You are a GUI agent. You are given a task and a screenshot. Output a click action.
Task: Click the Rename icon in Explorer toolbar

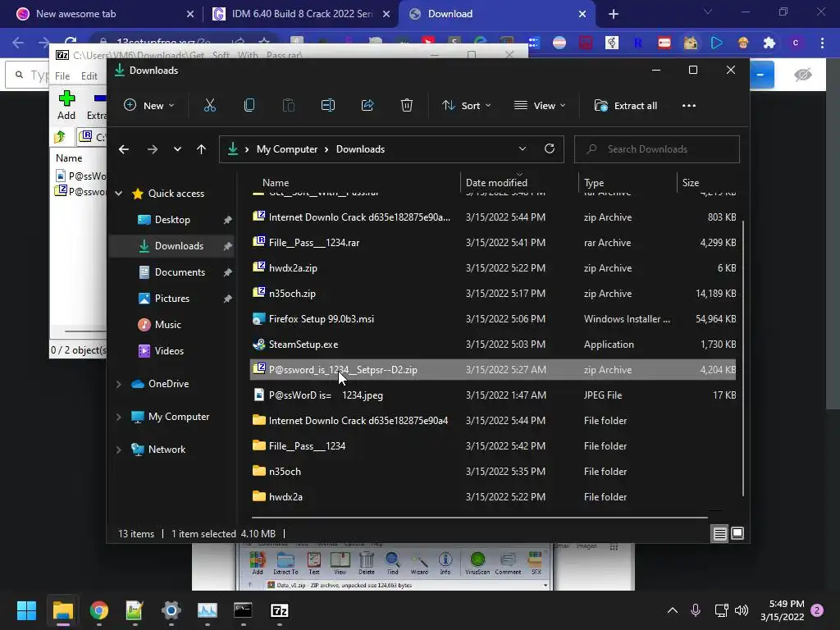click(x=328, y=106)
